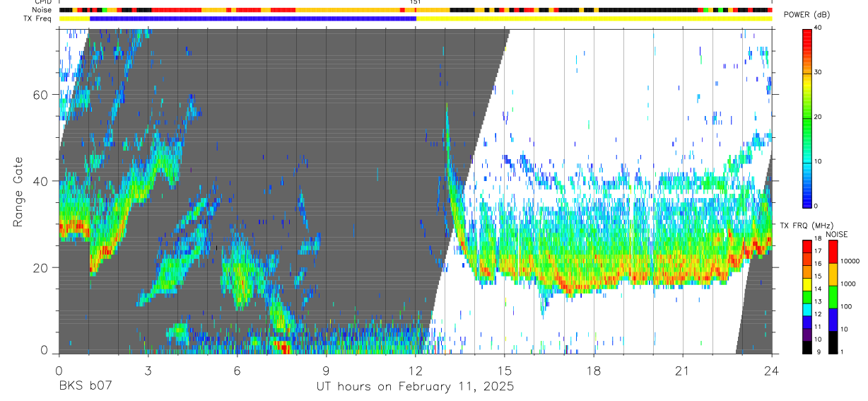Click the '14' label on the TX FRQ legend
This screenshot has height=401, width=868.
click(x=818, y=289)
